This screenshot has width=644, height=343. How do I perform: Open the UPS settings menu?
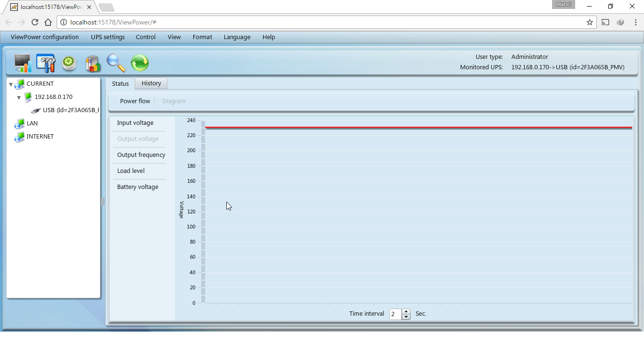point(108,37)
